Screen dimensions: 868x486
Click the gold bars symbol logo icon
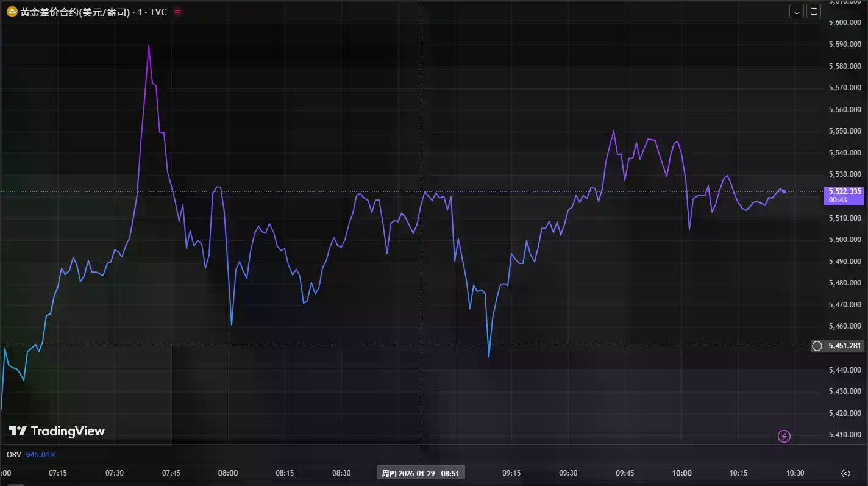pos(12,12)
